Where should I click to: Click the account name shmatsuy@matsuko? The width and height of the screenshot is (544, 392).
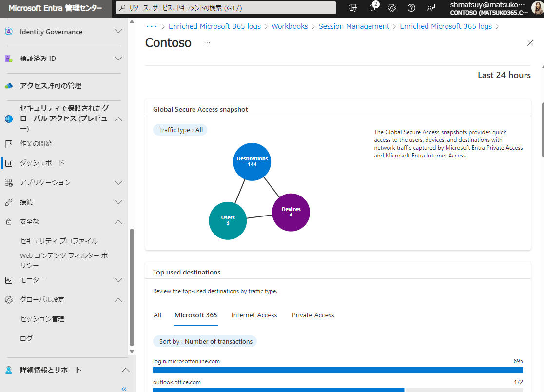[487, 5]
